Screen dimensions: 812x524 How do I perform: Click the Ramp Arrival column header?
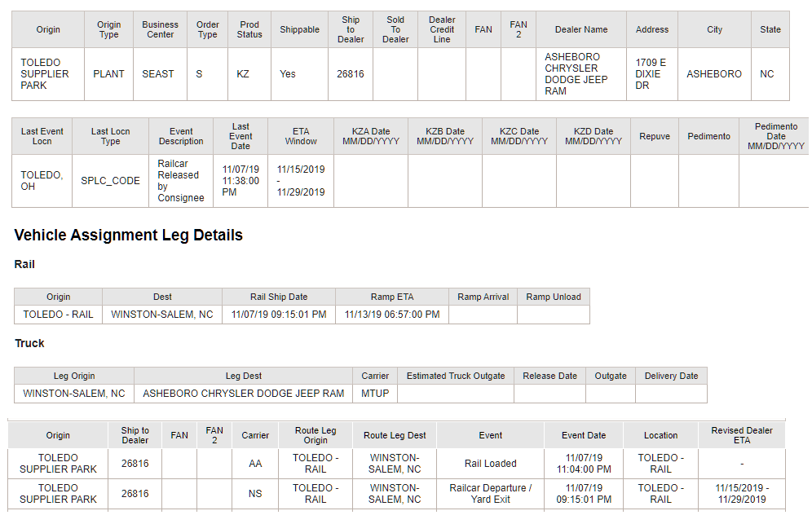pos(483,297)
